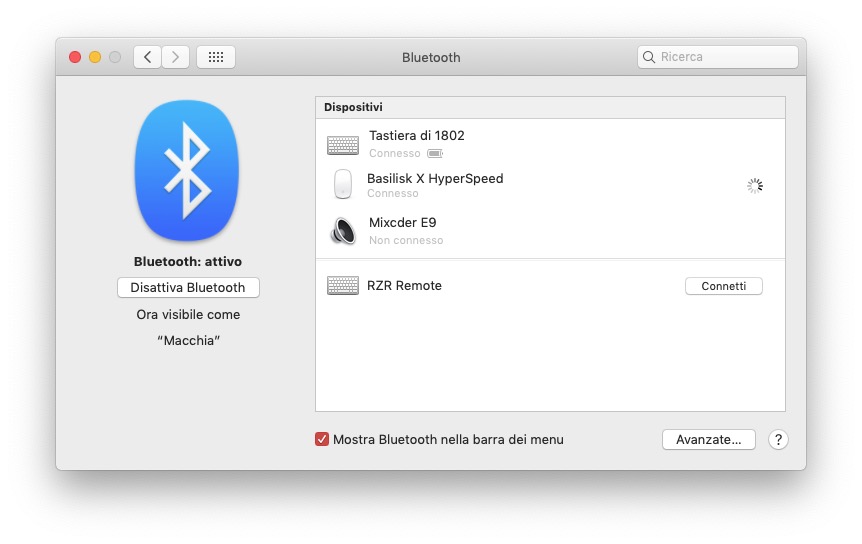
Task: Show all preferences grid icon
Action: 216,57
